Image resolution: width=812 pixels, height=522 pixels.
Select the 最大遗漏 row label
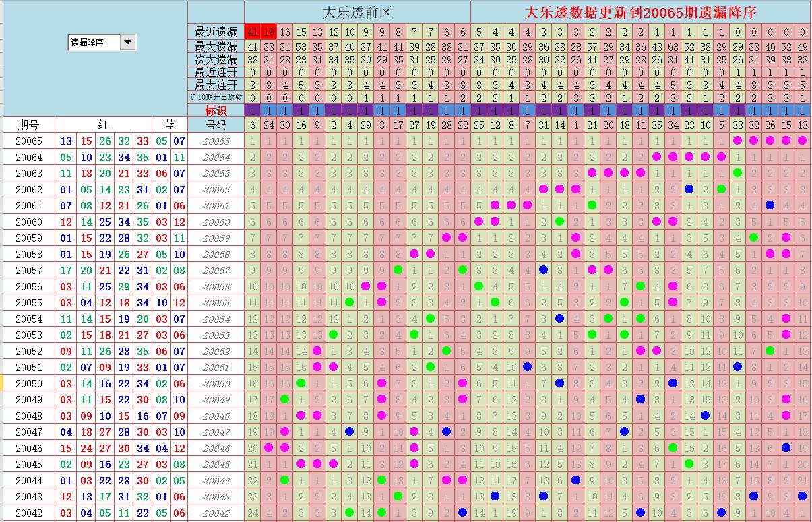(216, 46)
